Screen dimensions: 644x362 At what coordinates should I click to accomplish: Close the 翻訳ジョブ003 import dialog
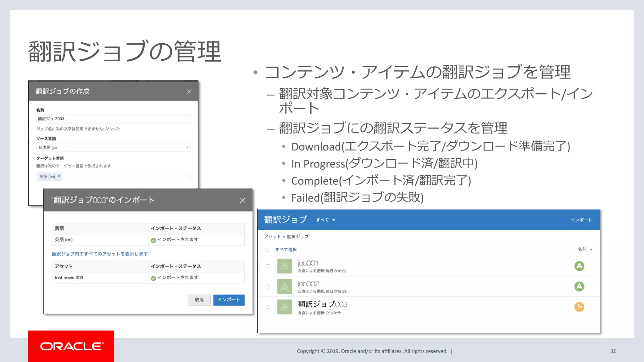[242, 200]
